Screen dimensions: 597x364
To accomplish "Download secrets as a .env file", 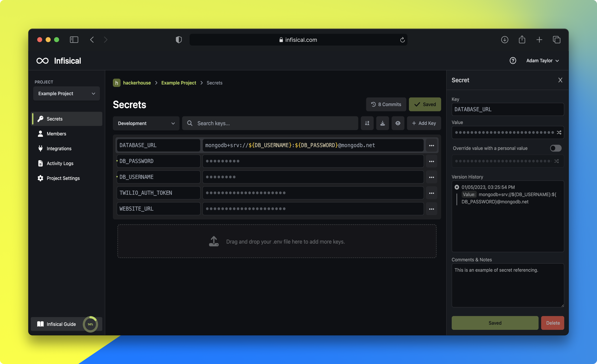I will pyautogui.click(x=382, y=123).
